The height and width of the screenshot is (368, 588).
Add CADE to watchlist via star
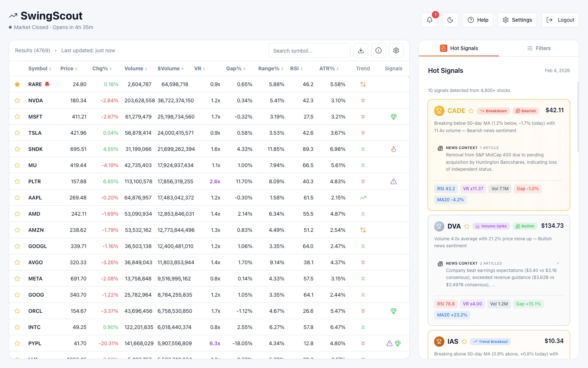point(471,111)
